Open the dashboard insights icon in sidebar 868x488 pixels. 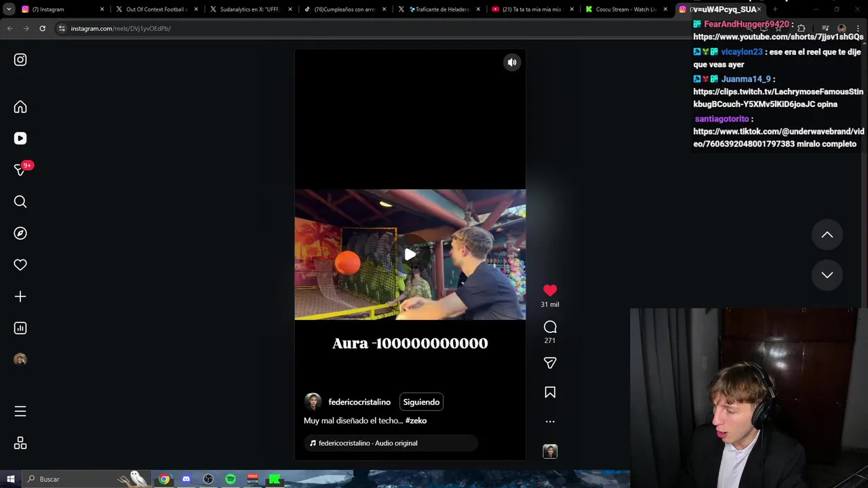(x=20, y=328)
